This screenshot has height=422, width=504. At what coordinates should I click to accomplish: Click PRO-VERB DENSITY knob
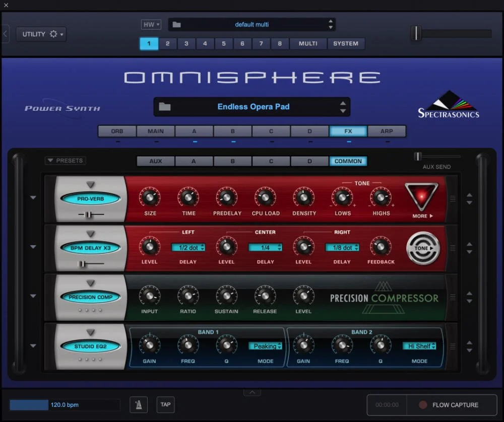coord(304,197)
